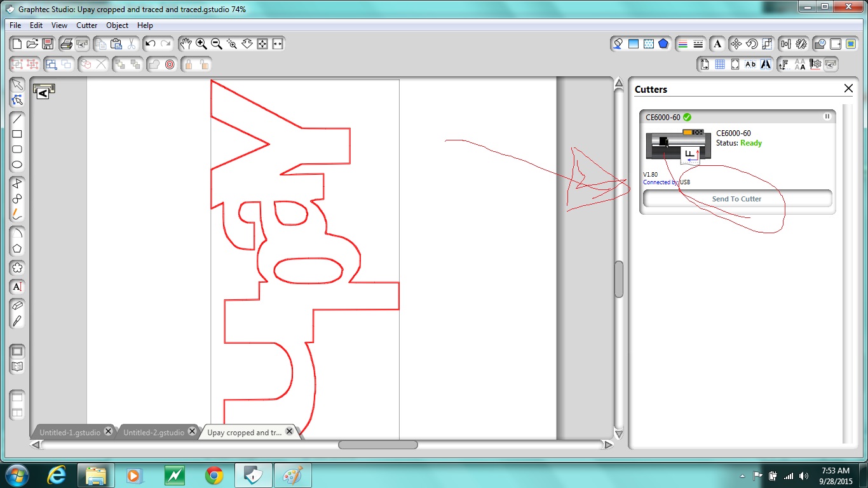Select the Knife tool
This screenshot has width=868, height=488.
coord(17,321)
